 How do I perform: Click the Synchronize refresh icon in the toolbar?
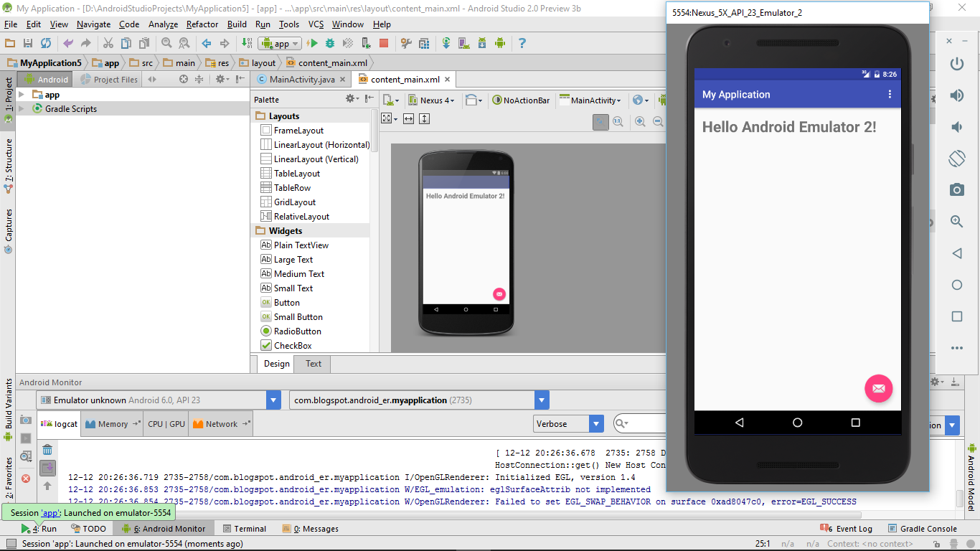(x=46, y=43)
